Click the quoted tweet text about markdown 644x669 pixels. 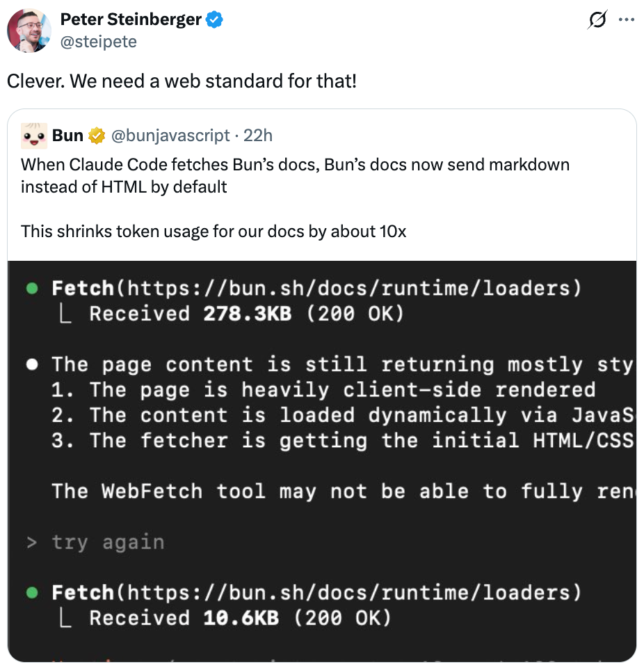point(296,175)
